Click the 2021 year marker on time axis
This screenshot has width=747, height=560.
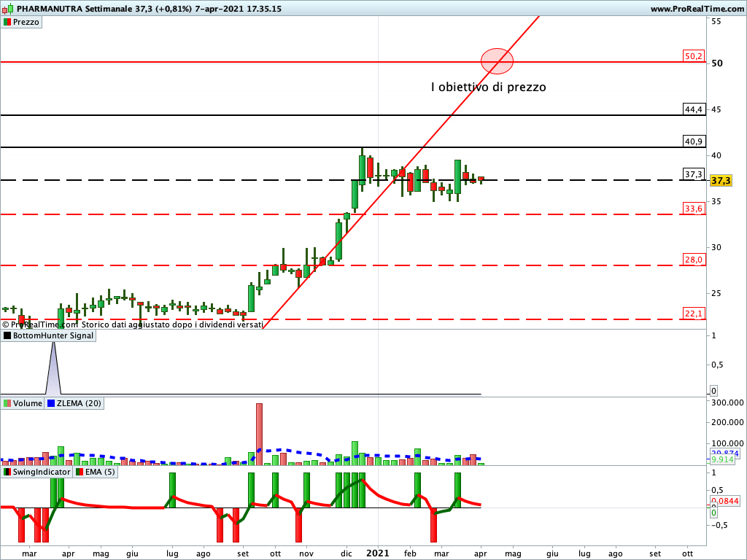coord(378,553)
